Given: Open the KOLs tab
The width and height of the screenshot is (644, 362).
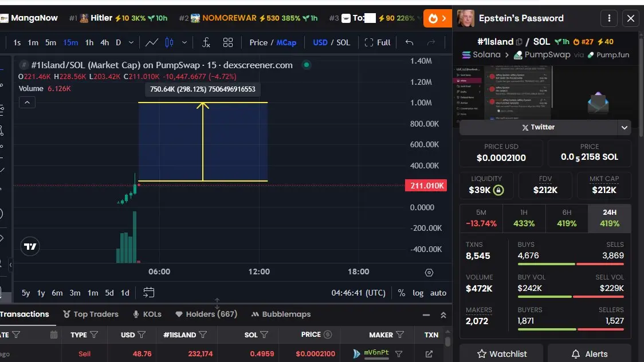Looking at the screenshot, I should tap(147, 314).
